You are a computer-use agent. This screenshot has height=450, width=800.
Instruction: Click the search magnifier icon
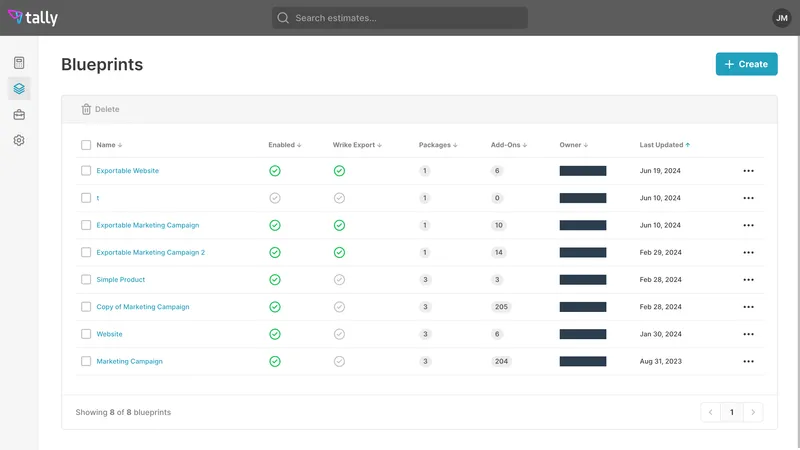click(283, 18)
